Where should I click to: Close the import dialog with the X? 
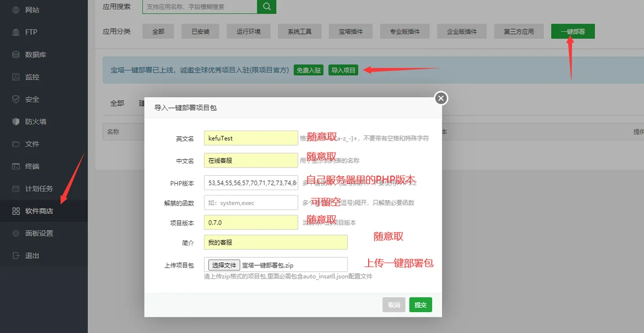[x=441, y=98]
